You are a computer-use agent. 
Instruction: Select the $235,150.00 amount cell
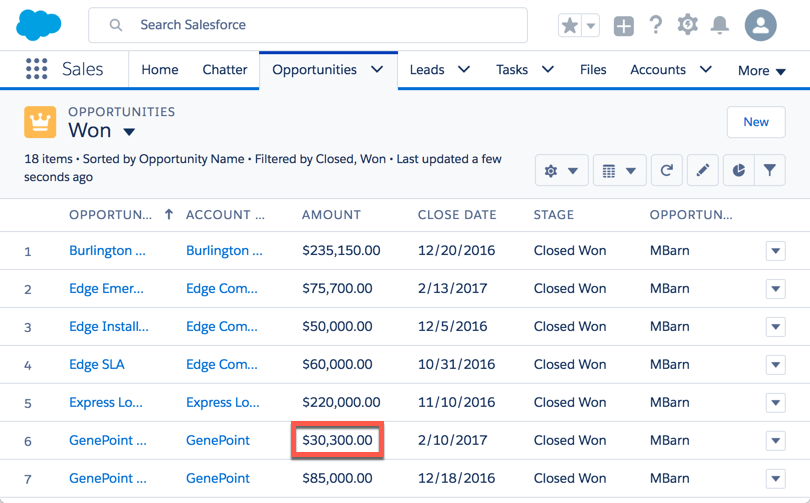(341, 250)
